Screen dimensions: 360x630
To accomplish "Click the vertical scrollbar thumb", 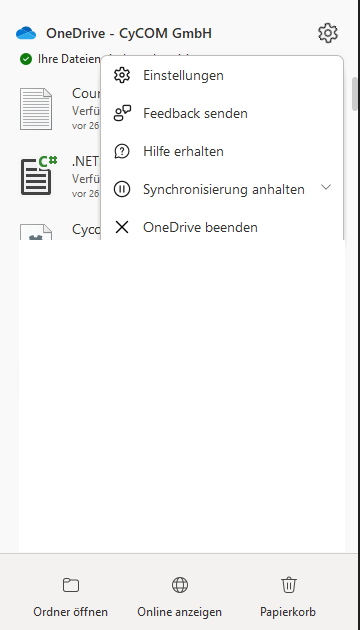I will click(x=355, y=93).
